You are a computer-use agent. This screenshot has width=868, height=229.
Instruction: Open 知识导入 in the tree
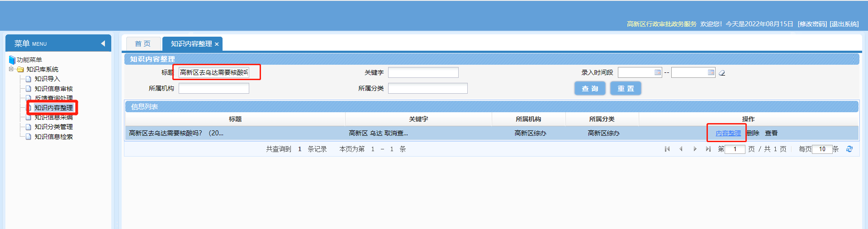pyautogui.click(x=47, y=79)
